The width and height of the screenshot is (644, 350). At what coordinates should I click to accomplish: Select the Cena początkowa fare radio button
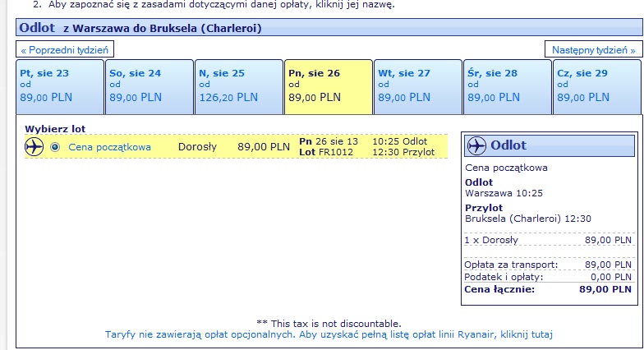(x=55, y=147)
